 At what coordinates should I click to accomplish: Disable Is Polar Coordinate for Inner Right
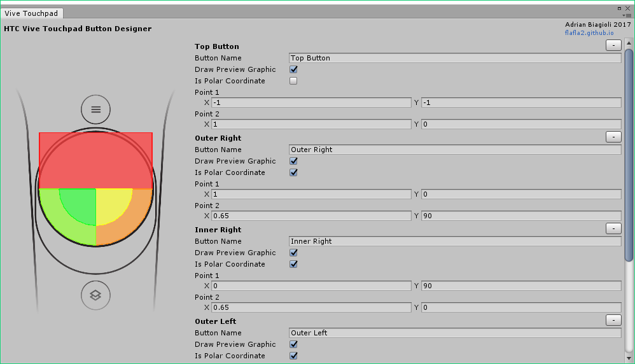pos(293,263)
